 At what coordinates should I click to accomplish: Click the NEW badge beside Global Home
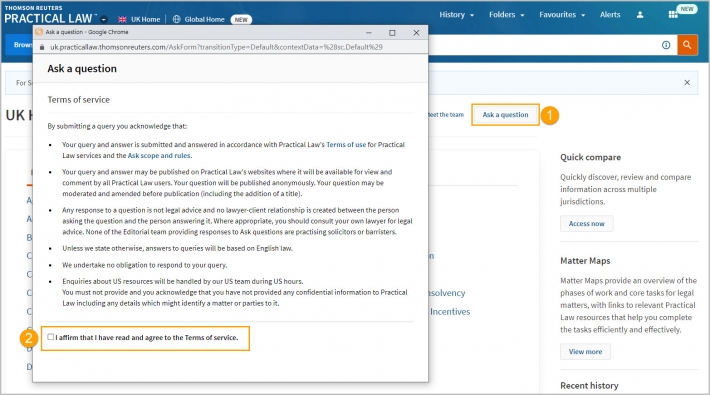pos(241,19)
